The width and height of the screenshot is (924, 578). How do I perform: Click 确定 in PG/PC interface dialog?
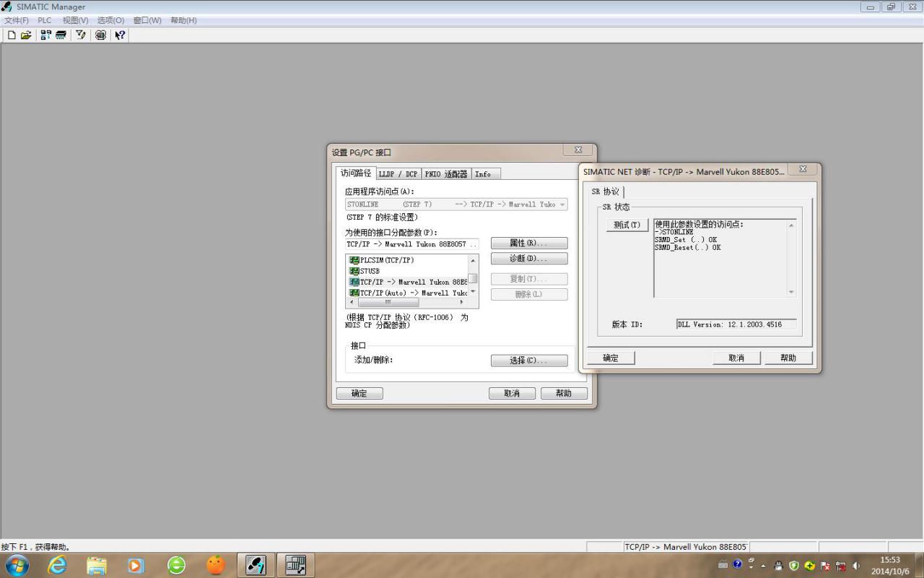[x=359, y=393]
